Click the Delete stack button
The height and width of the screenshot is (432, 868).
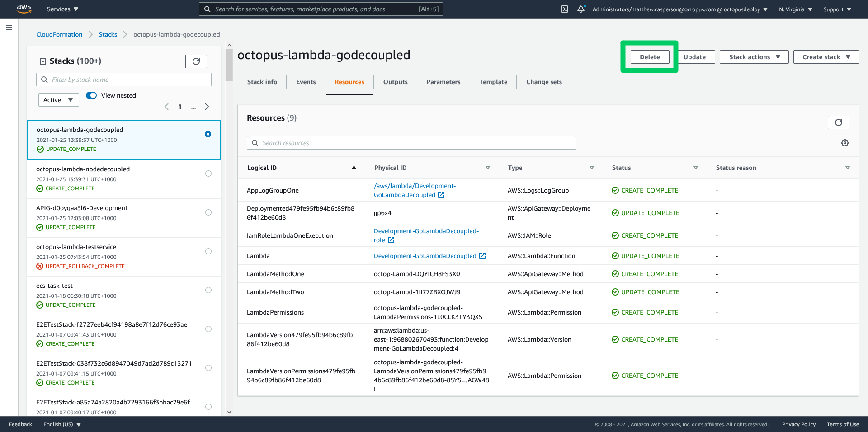point(649,57)
